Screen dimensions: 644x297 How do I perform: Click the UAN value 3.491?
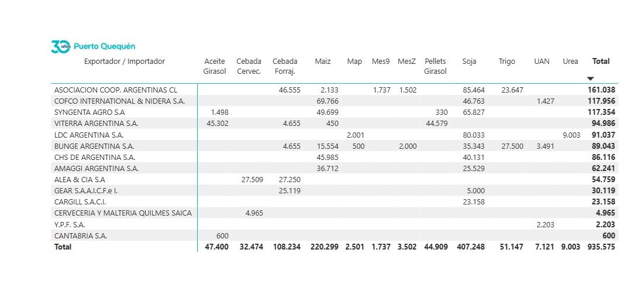[x=546, y=146]
